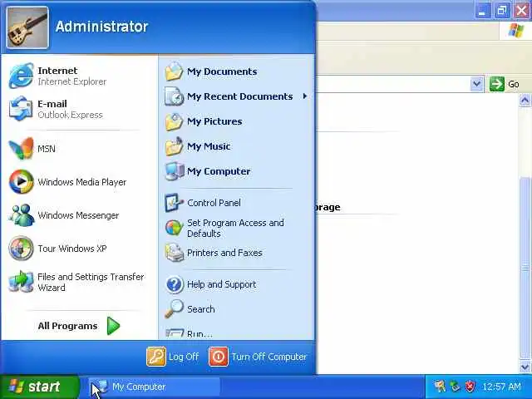This screenshot has height=399, width=532.
Task: Choose Windows Messenger label
Action: click(x=78, y=215)
